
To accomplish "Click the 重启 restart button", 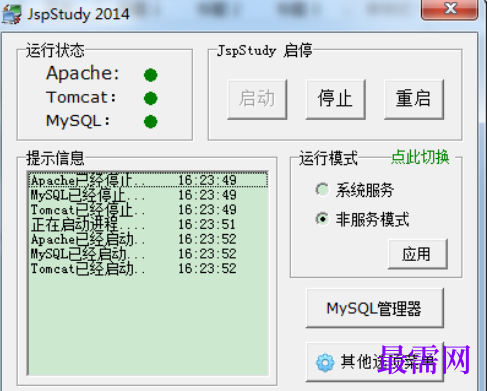I will click(x=414, y=99).
